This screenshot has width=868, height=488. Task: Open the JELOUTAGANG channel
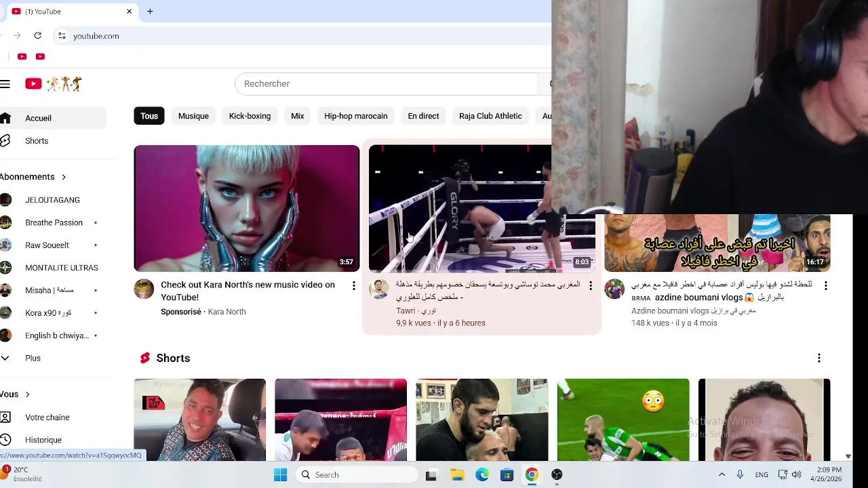pyautogui.click(x=53, y=200)
